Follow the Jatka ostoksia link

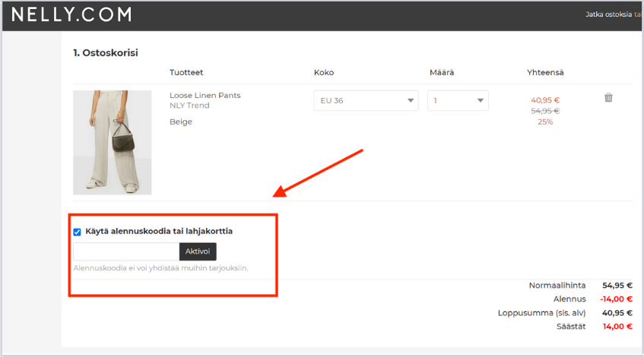click(x=609, y=14)
